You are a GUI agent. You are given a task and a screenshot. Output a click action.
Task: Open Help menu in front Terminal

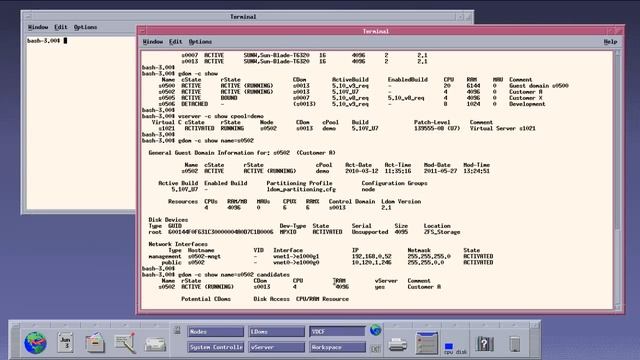pyautogui.click(x=610, y=42)
